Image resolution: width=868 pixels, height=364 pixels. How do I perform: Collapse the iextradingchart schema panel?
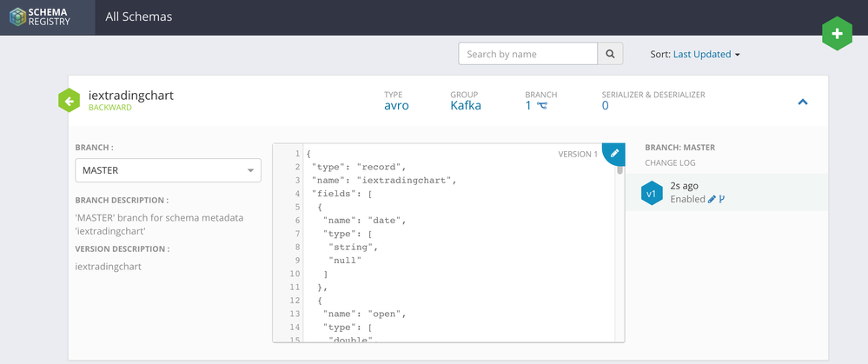point(803,102)
